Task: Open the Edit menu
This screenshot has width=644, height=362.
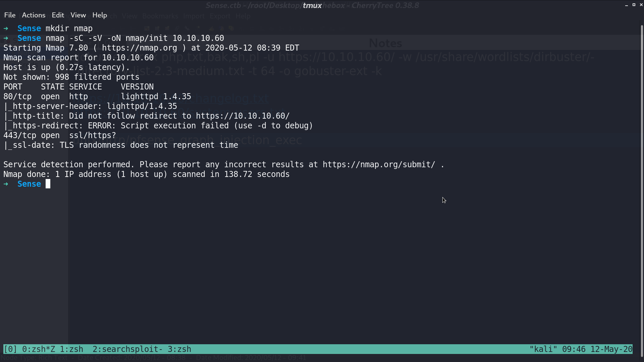Action: coord(58,15)
